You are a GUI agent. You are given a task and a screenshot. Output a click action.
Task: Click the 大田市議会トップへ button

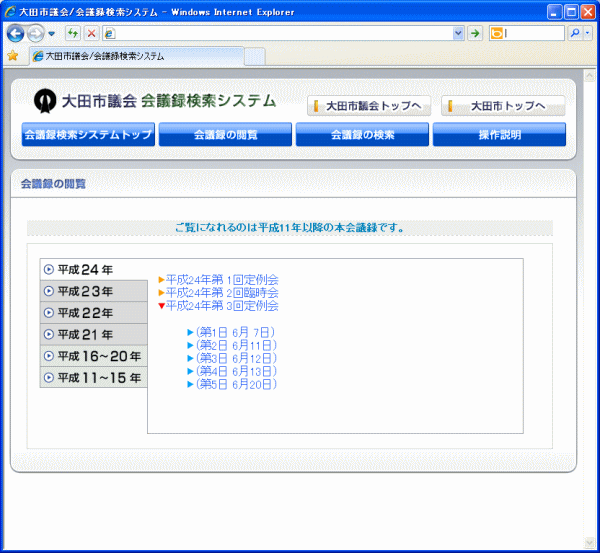tap(369, 106)
